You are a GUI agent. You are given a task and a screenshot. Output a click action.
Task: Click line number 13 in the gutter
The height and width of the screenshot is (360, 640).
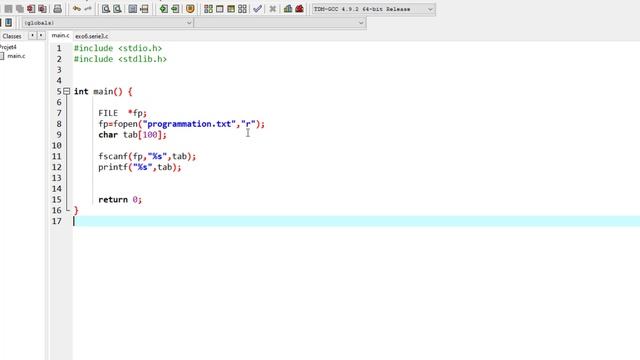(57, 178)
